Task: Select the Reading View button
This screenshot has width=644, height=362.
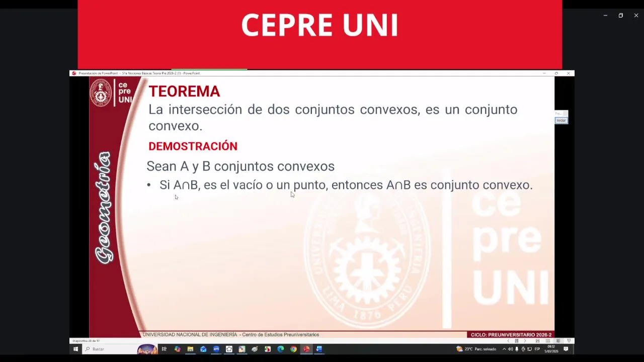Action: pyautogui.click(x=558, y=341)
